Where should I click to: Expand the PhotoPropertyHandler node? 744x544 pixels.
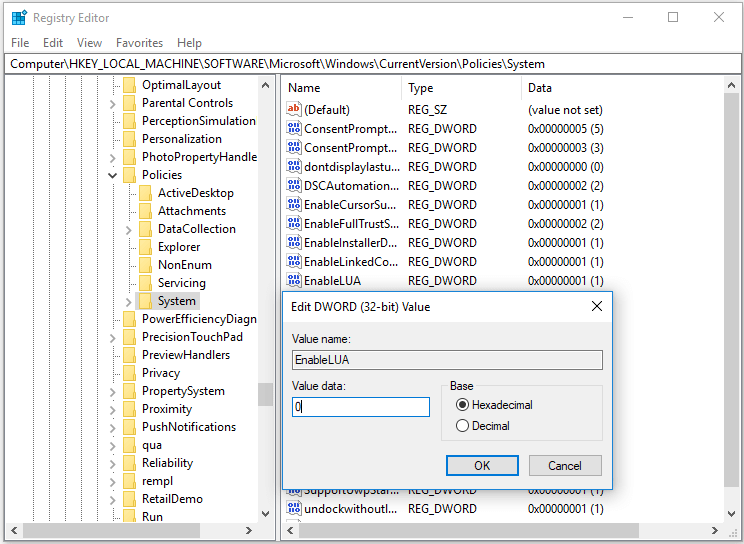[x=112, y=158]
